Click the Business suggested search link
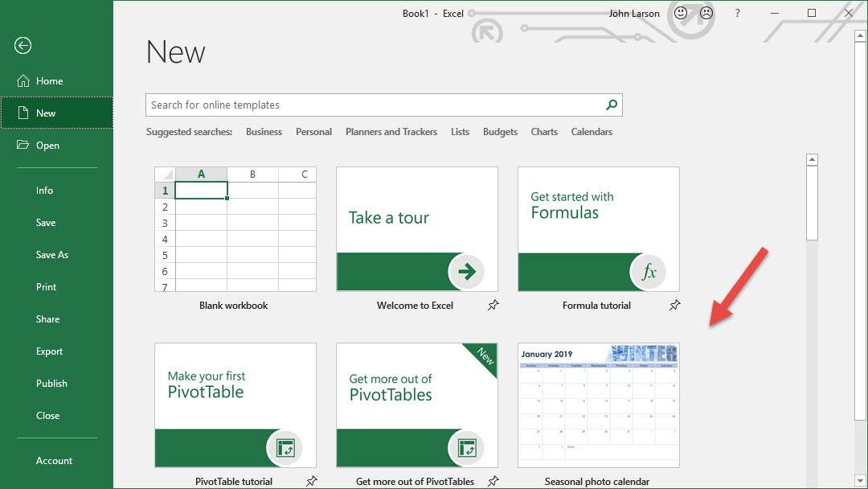868x489 pixels. tap(264, 132)
